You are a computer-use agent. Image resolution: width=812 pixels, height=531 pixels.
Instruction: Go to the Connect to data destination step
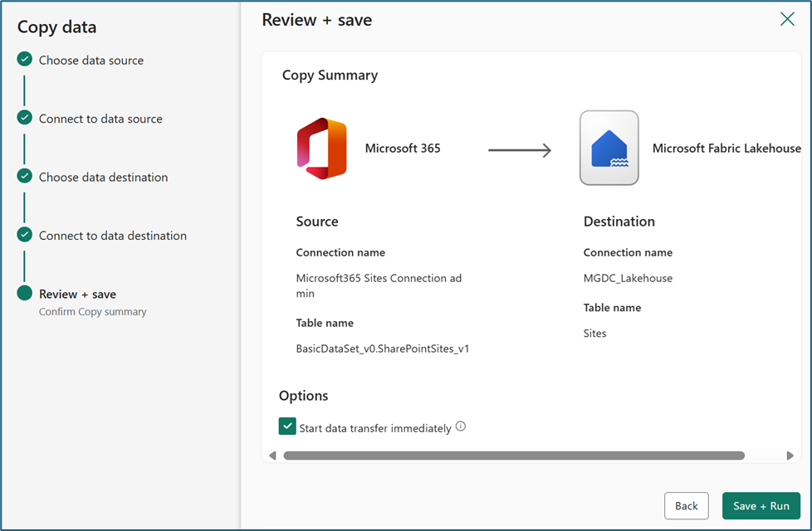pos(112,236)
